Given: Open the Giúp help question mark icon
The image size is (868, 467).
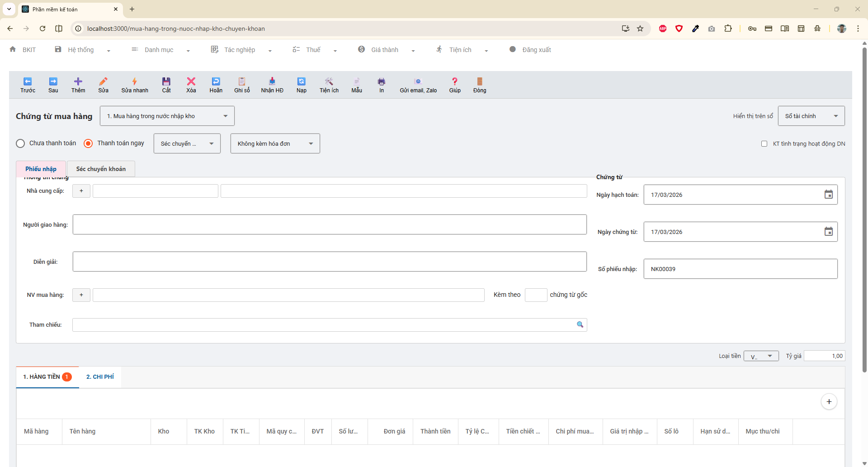Looking at the screenshot, I should point(454,81).
